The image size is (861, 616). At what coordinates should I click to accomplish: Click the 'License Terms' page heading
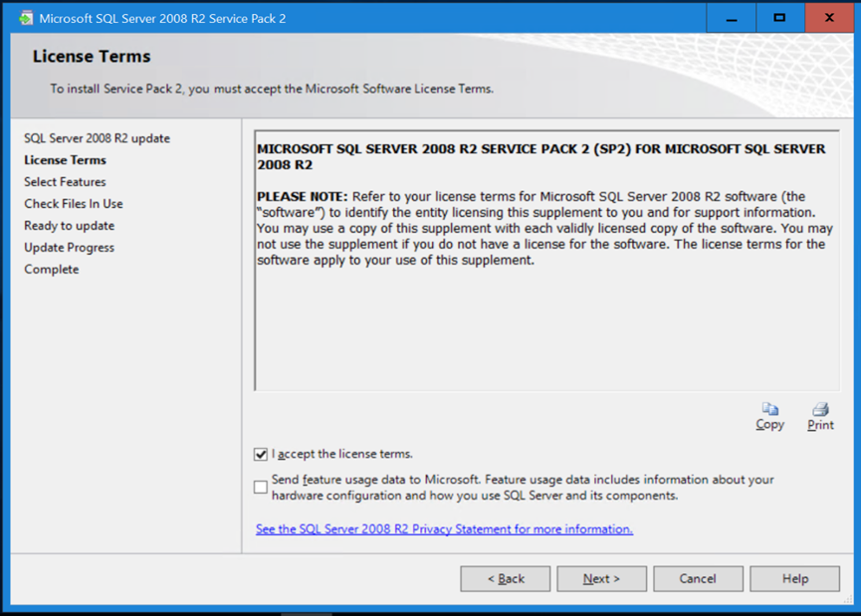[92, 56]
